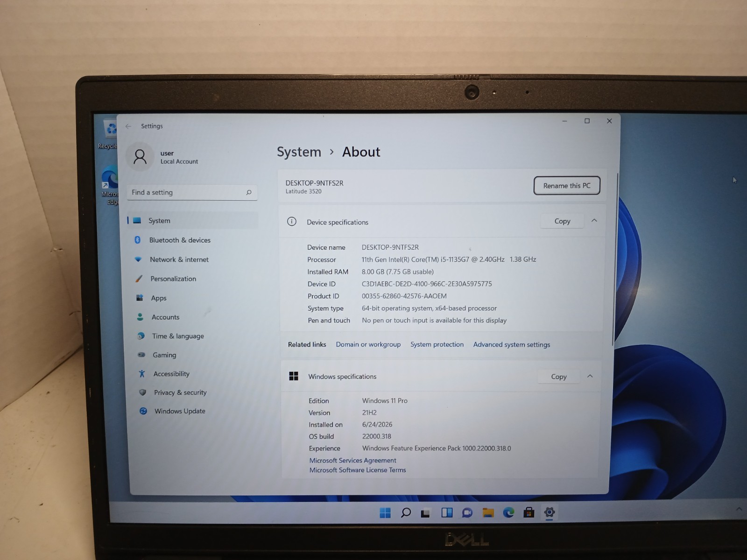Click the Windows Update sync icon
747x560 pixels.
[143, 411]
